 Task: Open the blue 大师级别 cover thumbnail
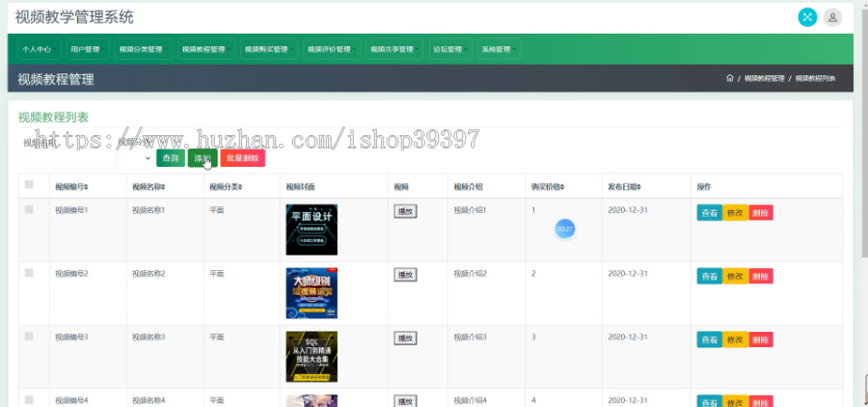point(312,293)
